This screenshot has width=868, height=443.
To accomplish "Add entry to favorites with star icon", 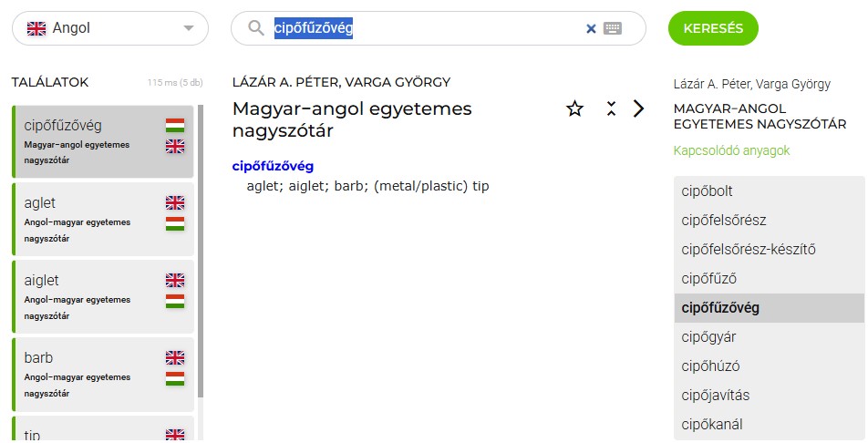I will click(574, 108).
